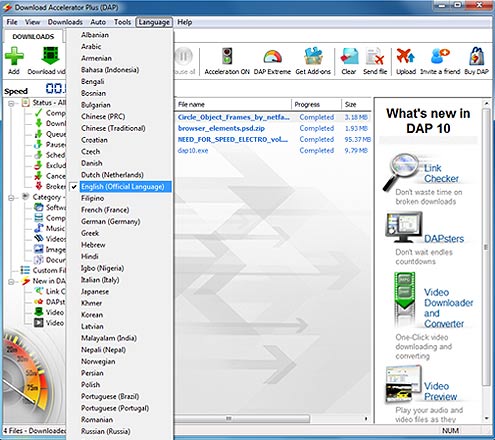Open the Tools menu

pos(122,22)
